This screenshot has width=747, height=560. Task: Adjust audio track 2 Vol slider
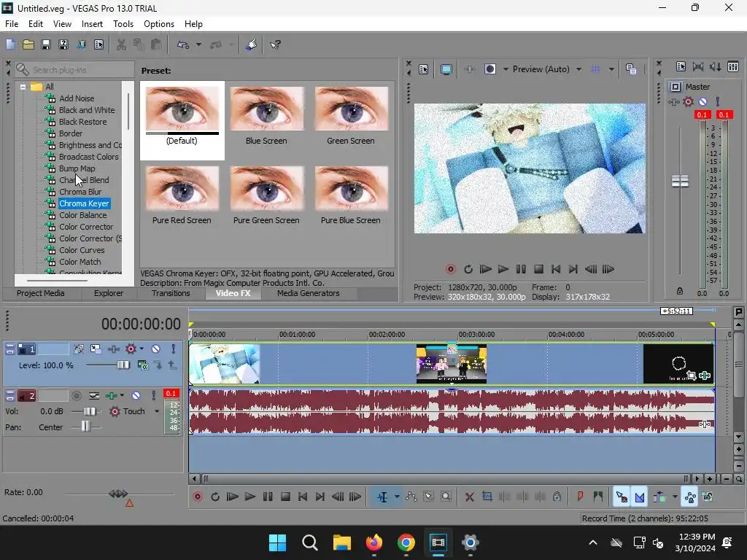[x=90, y=411]
